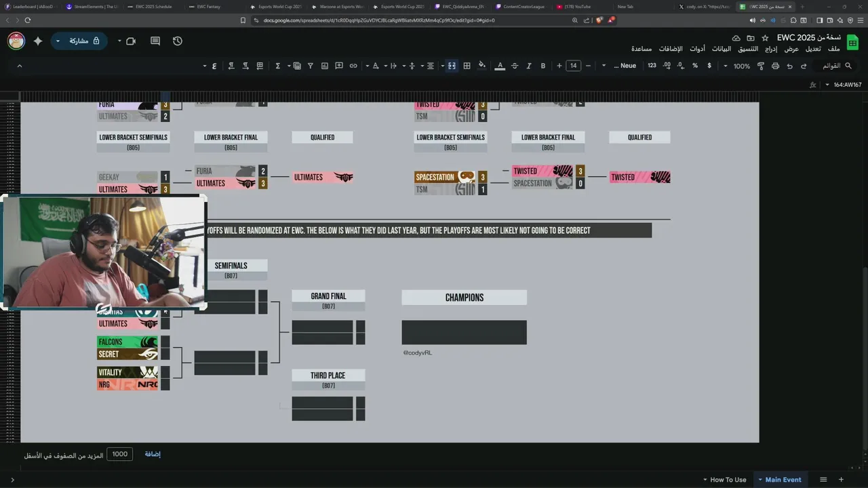Open the fill color bucket
This screenshot has width=868, height=488.
[482, 66]
